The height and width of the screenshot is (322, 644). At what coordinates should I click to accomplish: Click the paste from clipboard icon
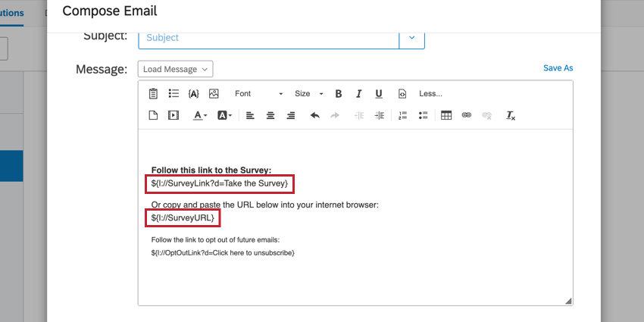click(153, 94)
